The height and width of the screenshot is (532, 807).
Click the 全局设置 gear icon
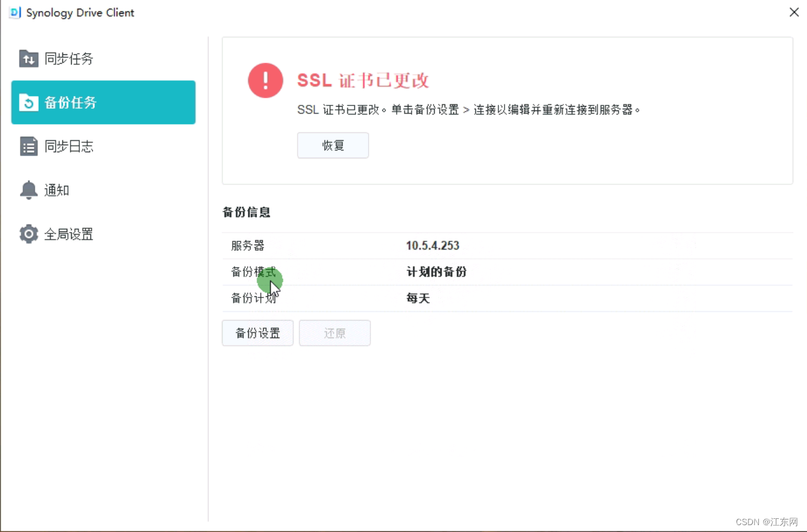29,235
